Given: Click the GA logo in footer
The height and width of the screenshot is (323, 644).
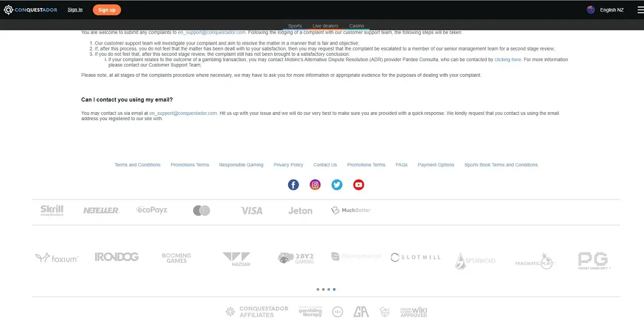Looking at the screenshot, I should point(361,312).
